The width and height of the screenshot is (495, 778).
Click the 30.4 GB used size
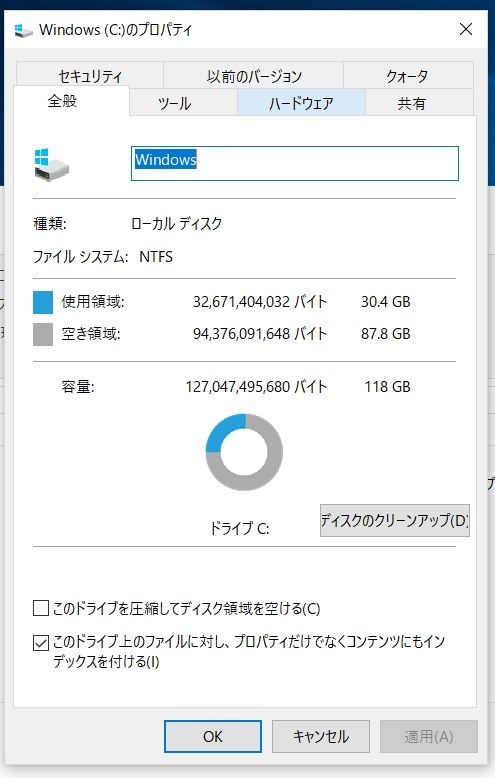coord(385,302)
